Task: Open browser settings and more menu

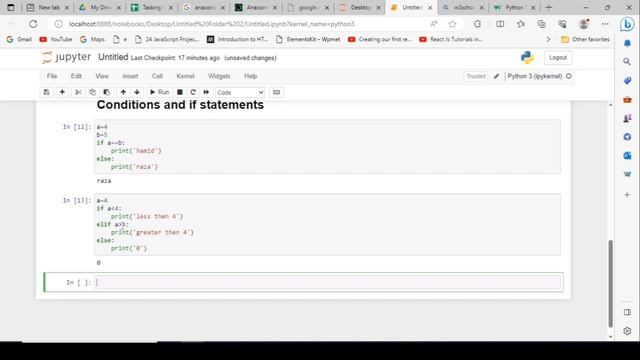Action: click(x=605, y=24)
